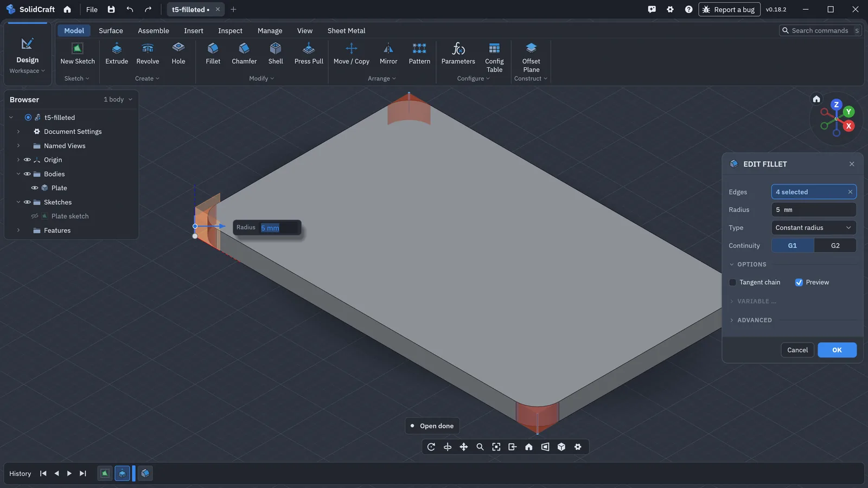Create an Offset Plane

[x=531, y=57]
